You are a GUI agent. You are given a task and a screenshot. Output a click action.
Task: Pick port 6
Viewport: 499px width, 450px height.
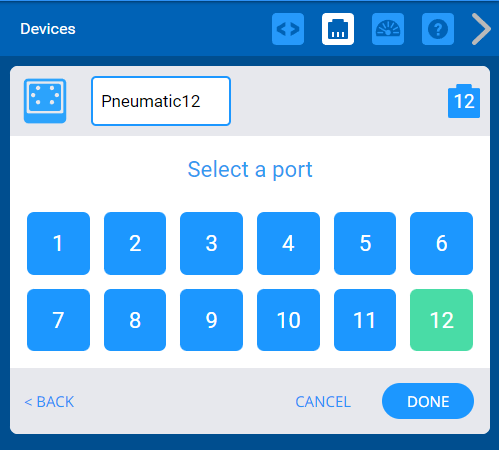[x=441, y=243]
